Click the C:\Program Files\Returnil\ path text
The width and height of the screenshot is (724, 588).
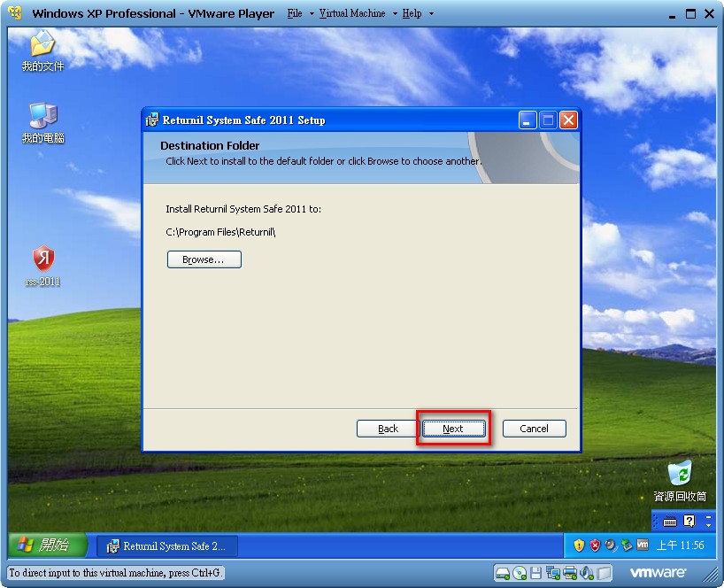point(220,232)
